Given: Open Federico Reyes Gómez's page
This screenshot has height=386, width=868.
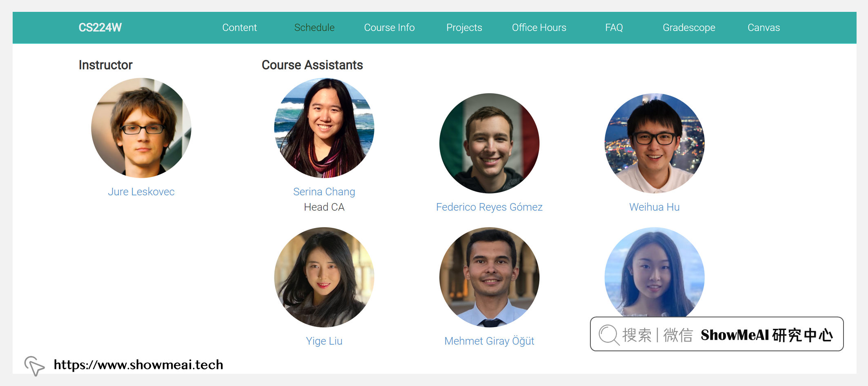Looking at the screenshot, I should 489,207.
